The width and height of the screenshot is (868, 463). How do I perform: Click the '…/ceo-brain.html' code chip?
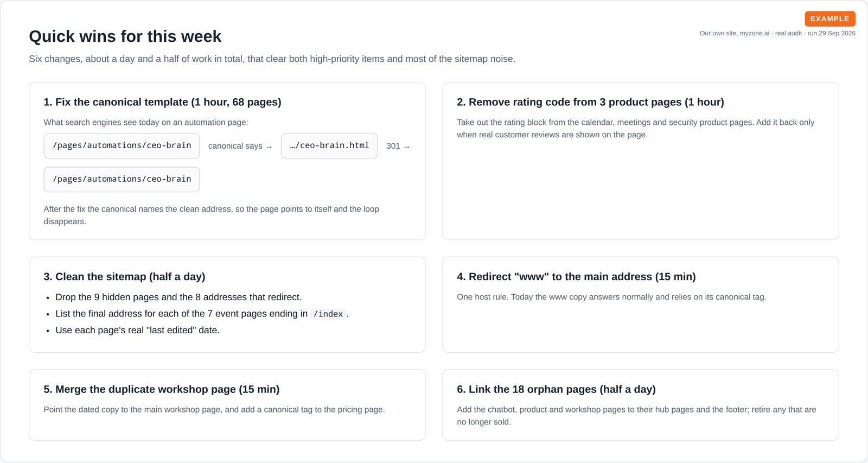(x=329, y=146)
